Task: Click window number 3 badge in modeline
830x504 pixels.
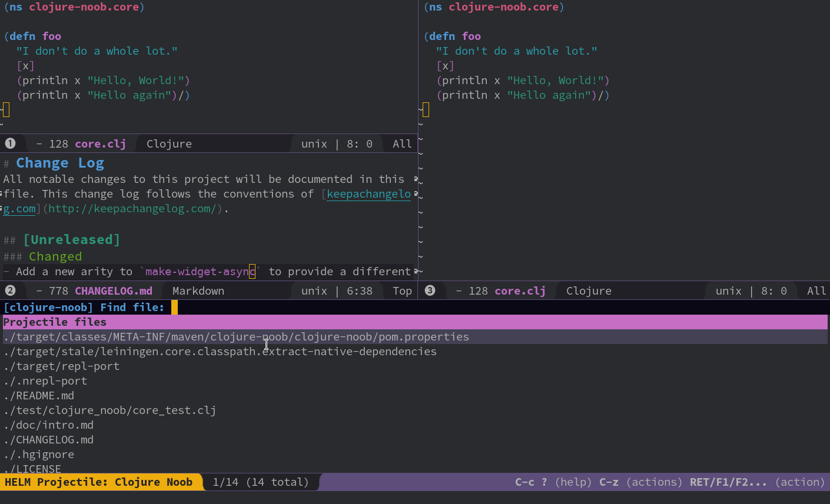Action: pyautogui.click(x=430, y=291)
